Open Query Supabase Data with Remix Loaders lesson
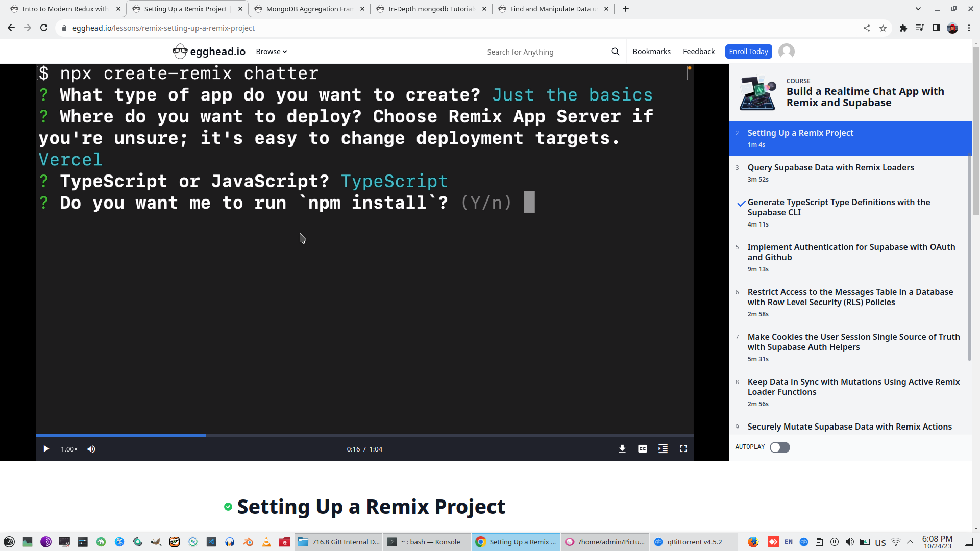This screenshot has height=551, width=980. point(830,168)
